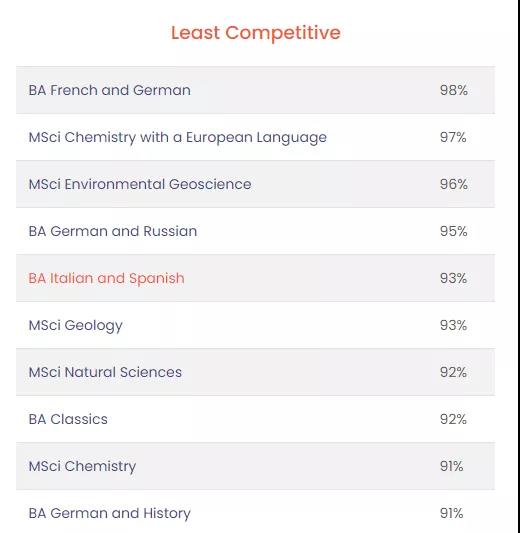
Task: Click the 91% value for MSci Chemistry
Action: pyautogui.click(x=451, y=466)
